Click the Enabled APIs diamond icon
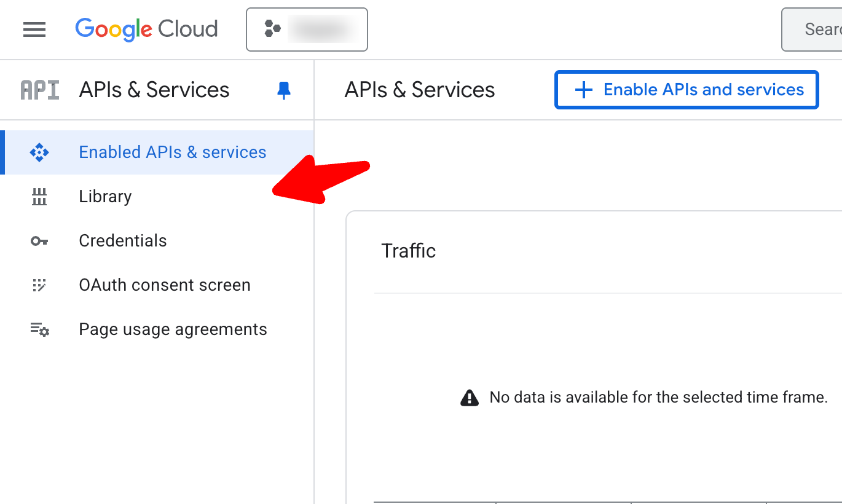Image resolution: width=842 pixels, height=504 pixels. pos(39,152)
